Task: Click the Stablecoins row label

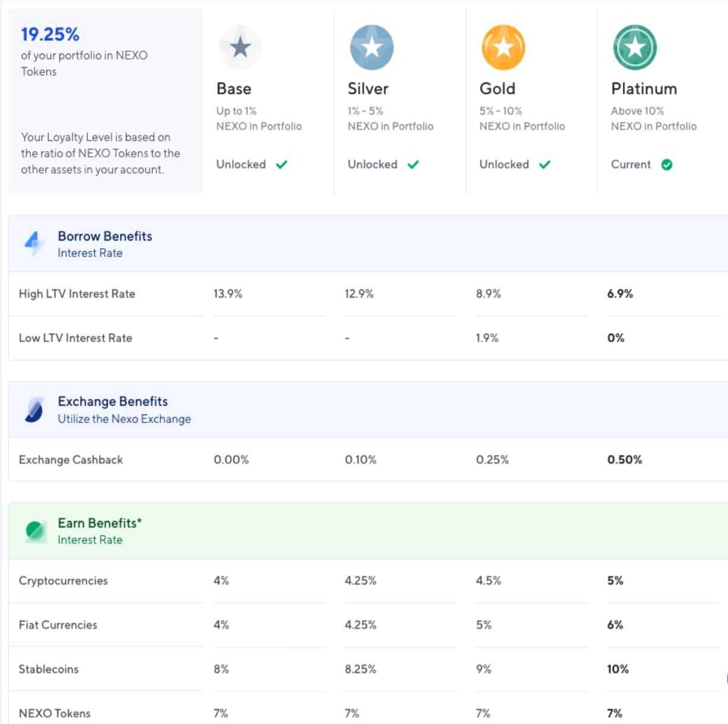Action: tap(49, 669)
